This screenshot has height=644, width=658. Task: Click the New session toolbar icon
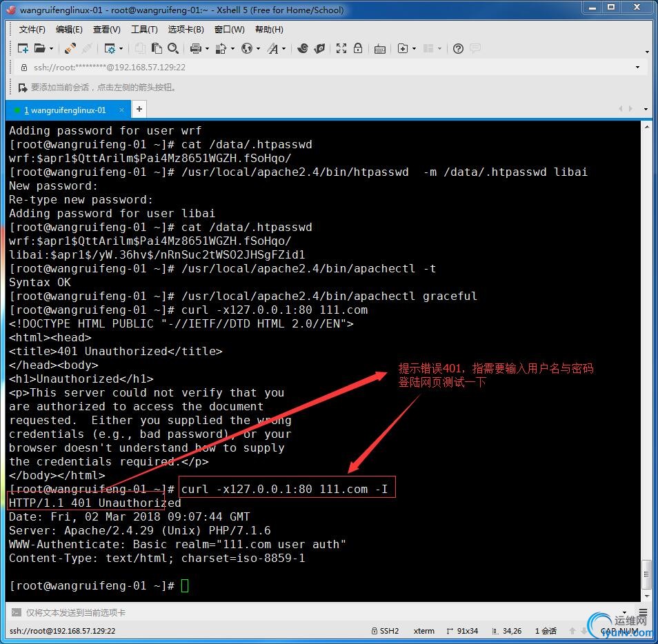click(23, 49)
